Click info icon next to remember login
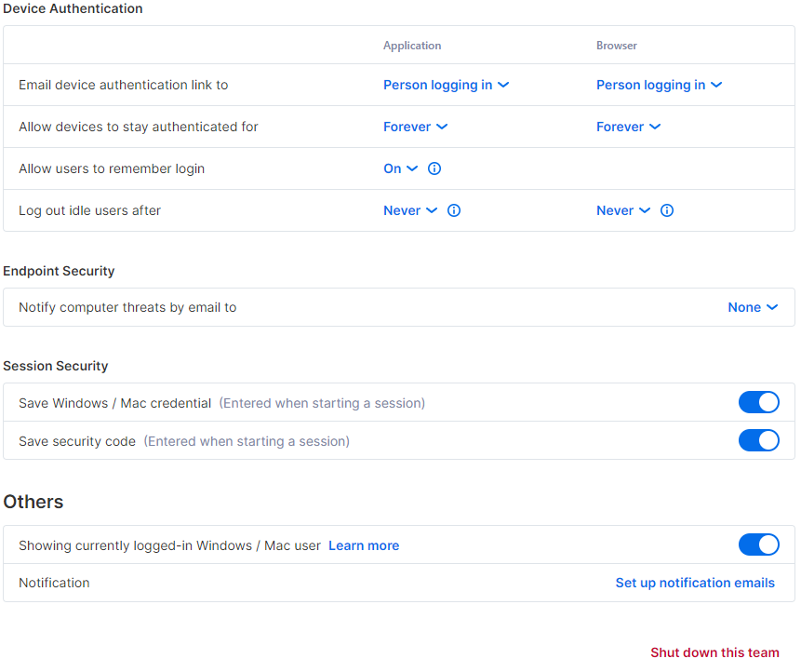This screenshot has height=672, width=801. pyautogui.click(x=434, y=168)
